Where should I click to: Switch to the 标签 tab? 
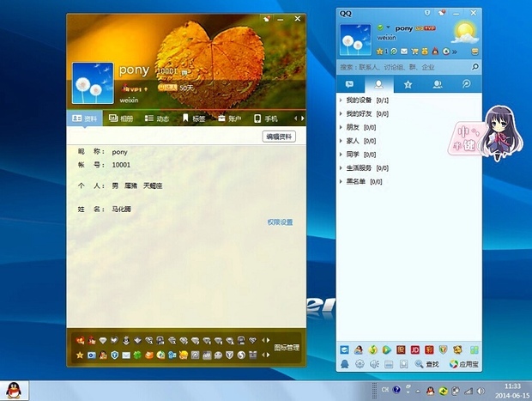[x=194, y=118]
